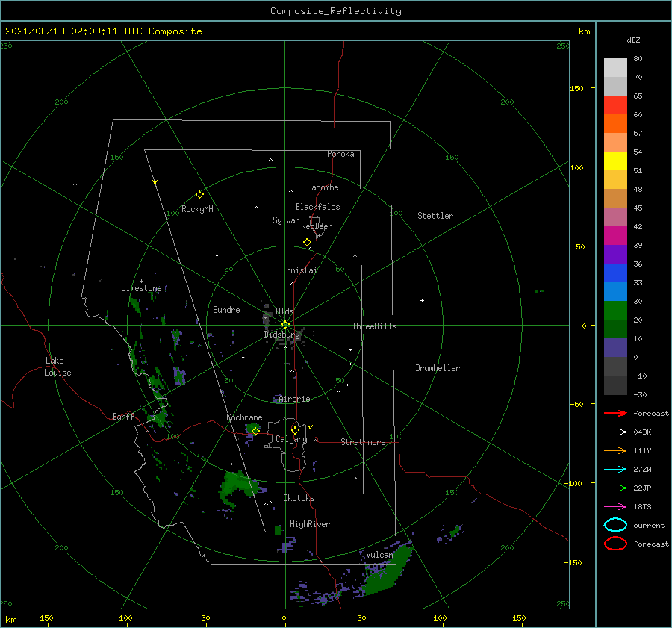Click the magenta 18TS arrow icon
The image size is (672, 628).
(615, 507)
